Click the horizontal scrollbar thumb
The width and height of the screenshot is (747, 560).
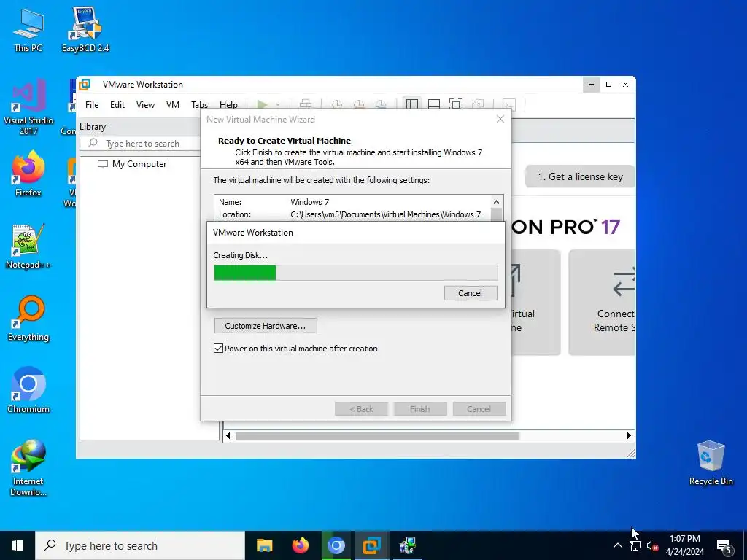coord(377,436)
